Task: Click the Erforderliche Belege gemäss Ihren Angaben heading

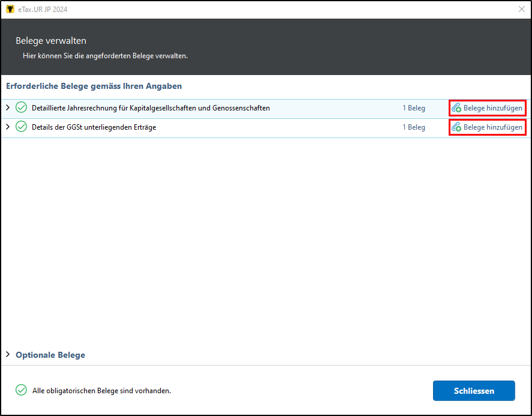Action: (x=94, y=86)
